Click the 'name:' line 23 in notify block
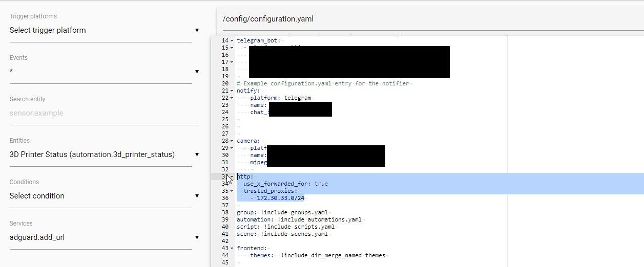 (259, 105)
